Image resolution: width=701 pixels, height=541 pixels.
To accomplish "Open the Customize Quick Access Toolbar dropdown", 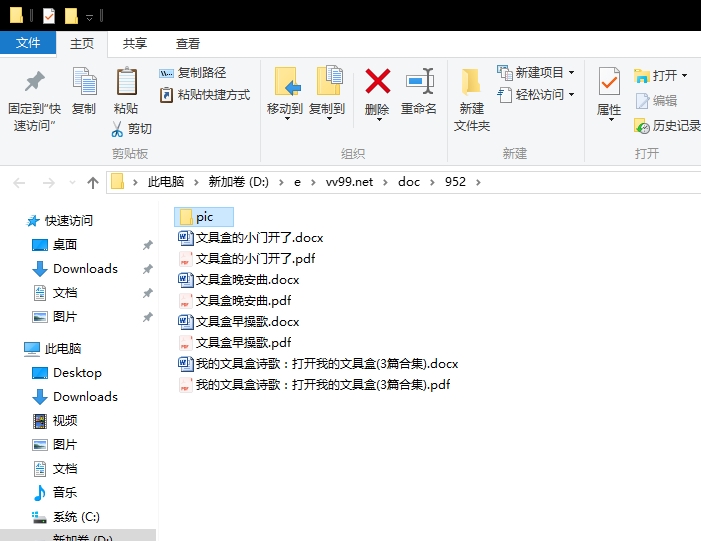I will pos(89,17).
